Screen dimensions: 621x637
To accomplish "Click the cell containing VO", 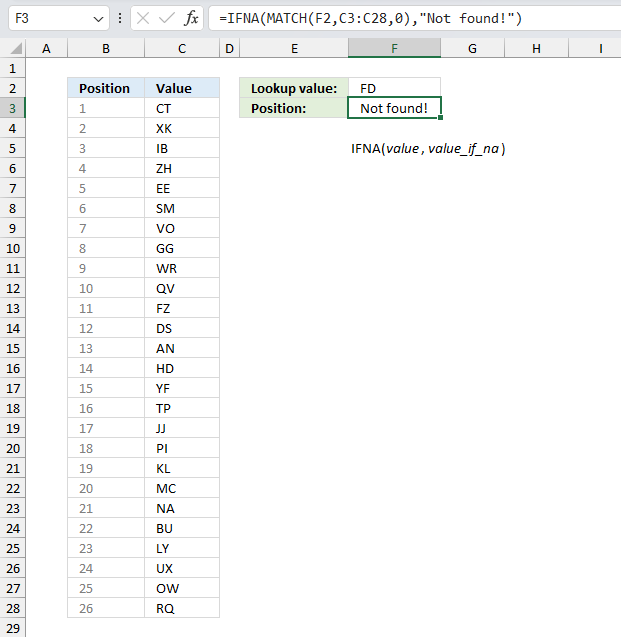I will 182,228.
